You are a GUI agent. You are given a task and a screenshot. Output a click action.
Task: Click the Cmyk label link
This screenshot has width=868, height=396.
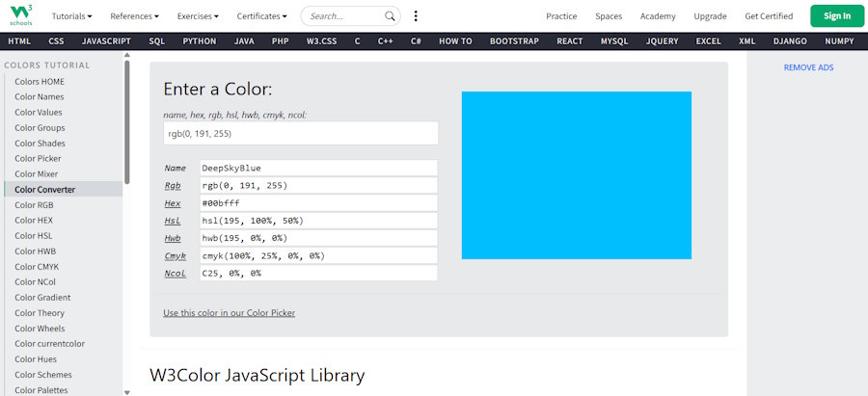click(175, 256)
